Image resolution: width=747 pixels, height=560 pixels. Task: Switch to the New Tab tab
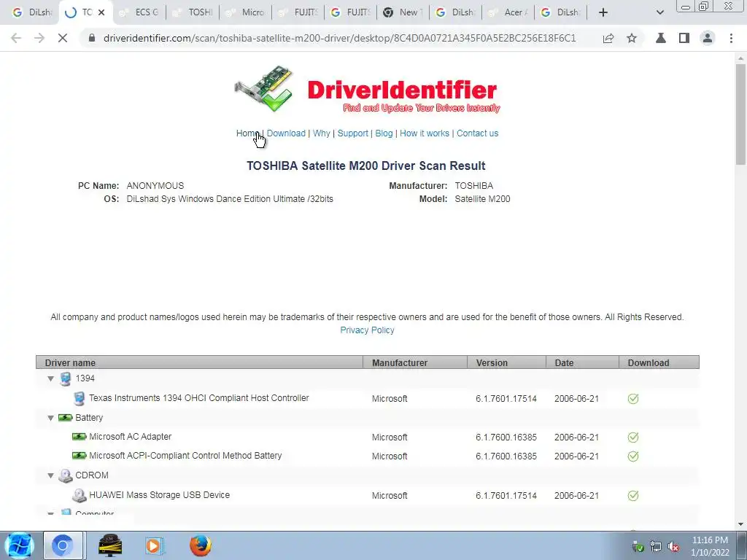[x=403, y=12]
